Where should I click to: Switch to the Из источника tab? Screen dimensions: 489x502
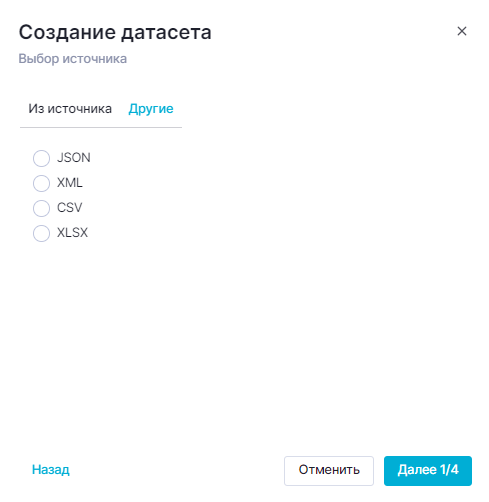coord(70,109)
